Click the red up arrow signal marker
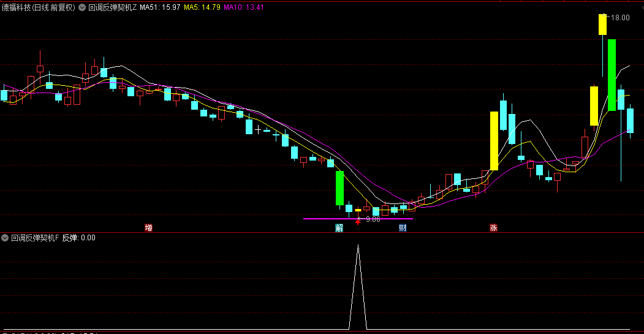This screenshot has height=334, width=644. click(358, 221)
